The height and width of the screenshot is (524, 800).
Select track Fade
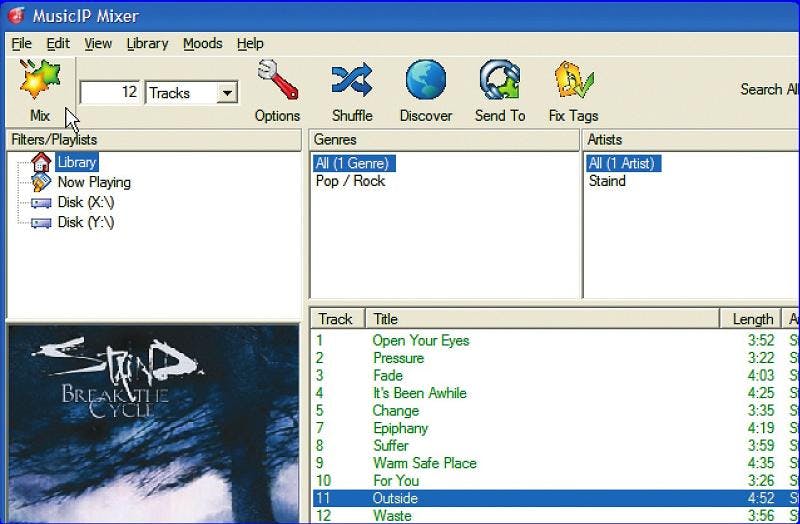pos(556,376)
